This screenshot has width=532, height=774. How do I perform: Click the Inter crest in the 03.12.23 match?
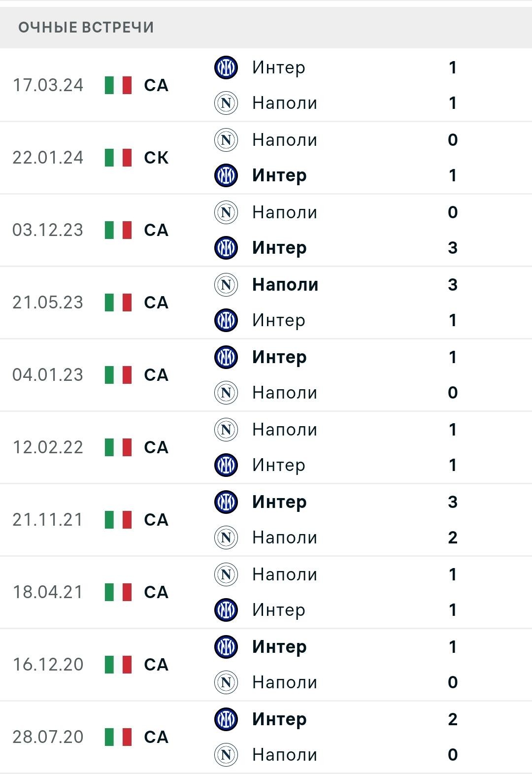pyautogui.click(x=226, y=248)
